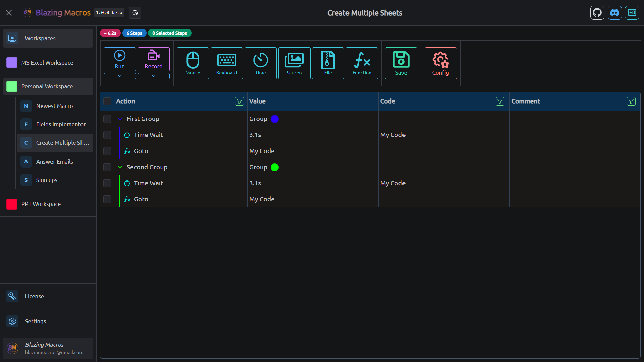Screen dimensions: 644x362
Task: Click the Blazing Macros logo
Action: 28,13
